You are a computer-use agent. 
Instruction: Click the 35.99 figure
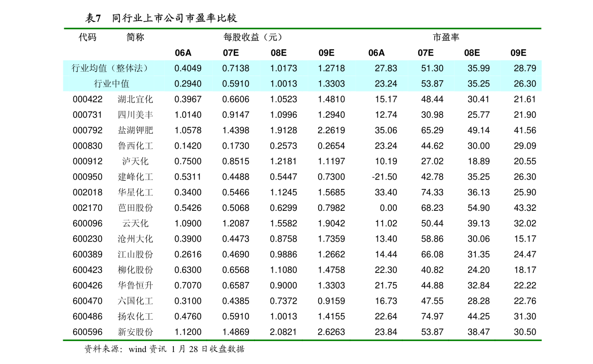[x=478, y=68]
